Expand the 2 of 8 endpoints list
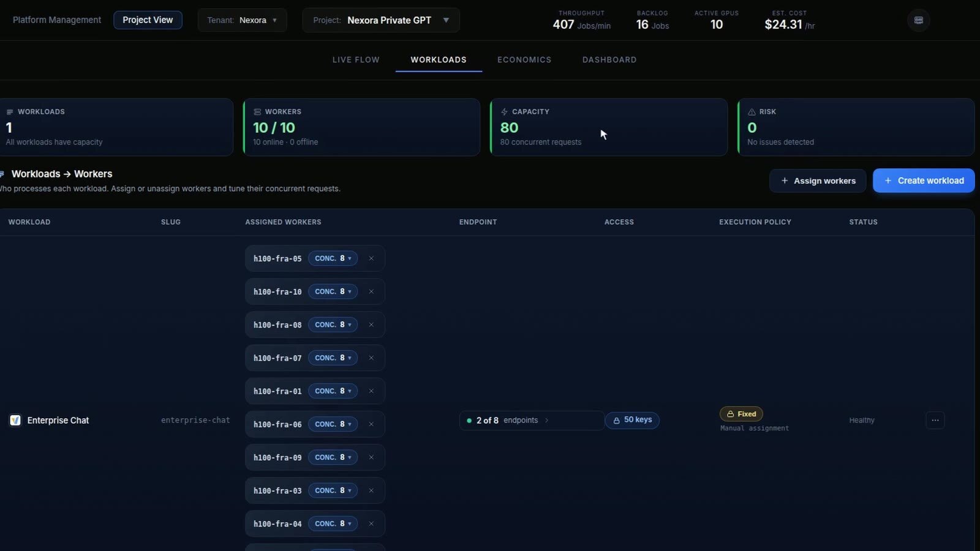 tap(531, 420)
